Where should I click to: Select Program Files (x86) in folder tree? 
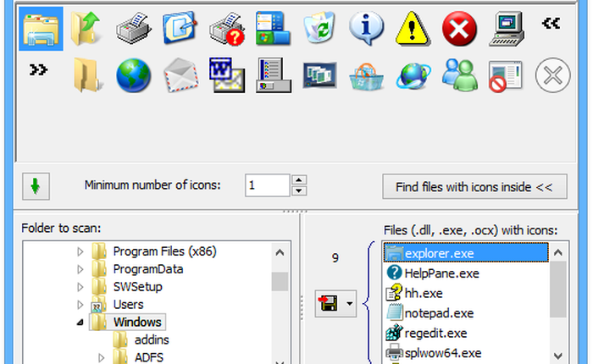click(x=164, y=251)
